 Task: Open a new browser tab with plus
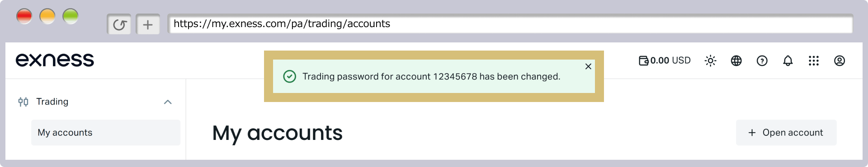pos(147,24)
